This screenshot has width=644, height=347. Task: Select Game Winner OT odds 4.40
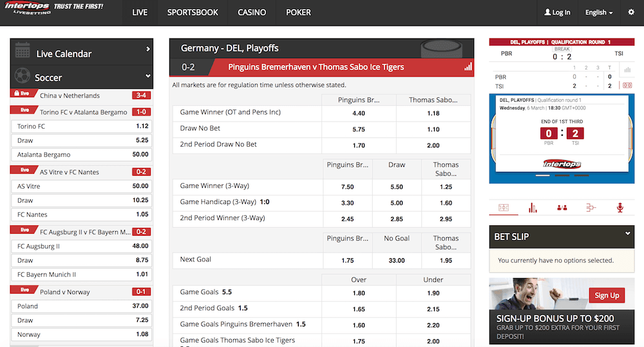359,113
